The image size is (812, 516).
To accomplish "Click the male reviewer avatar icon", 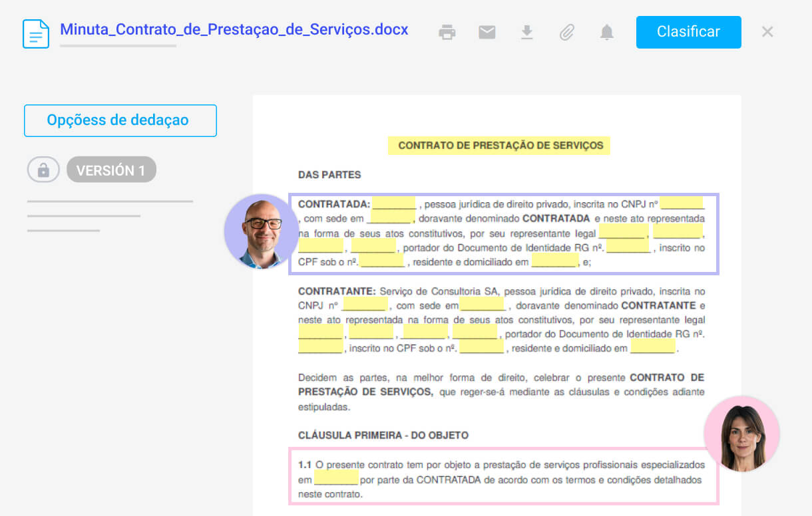I will point(261,231).
